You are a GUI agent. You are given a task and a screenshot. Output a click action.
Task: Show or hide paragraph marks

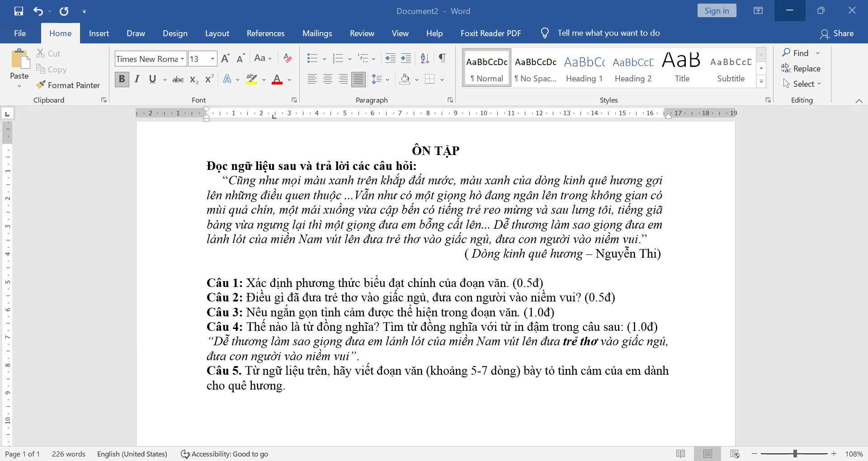coord(443,58)
